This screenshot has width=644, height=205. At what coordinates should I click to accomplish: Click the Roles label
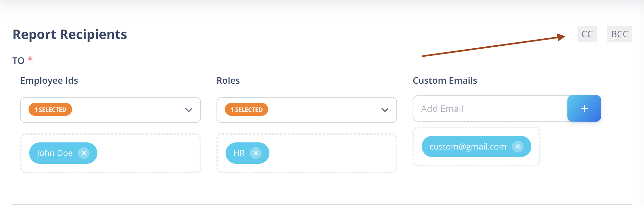pyautogui.click(x=228, y=80)
